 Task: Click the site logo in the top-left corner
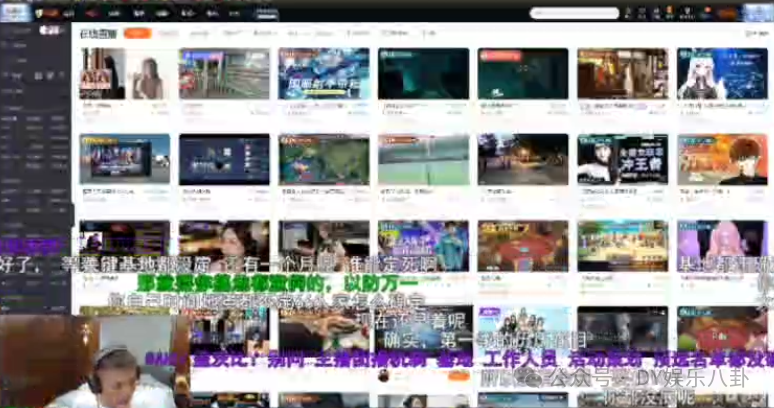tap(15, 12)
